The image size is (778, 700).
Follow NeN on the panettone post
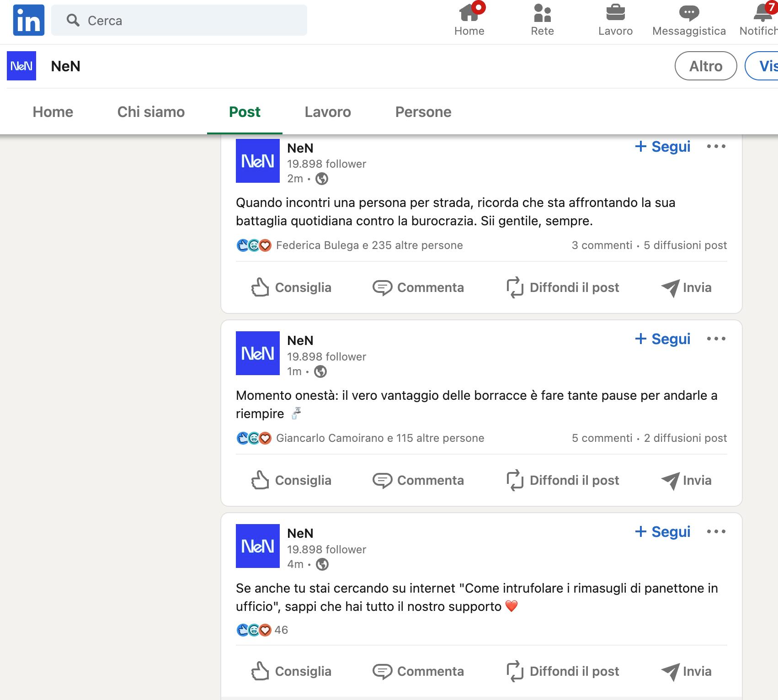tap(663, 532)
